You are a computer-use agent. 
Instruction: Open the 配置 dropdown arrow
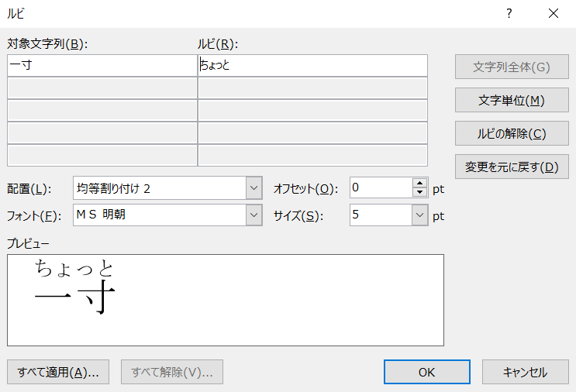(x=254, y=188)
